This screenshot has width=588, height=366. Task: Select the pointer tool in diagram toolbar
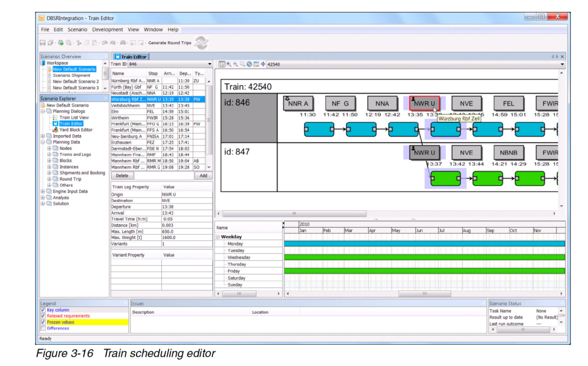click(222, 64)
